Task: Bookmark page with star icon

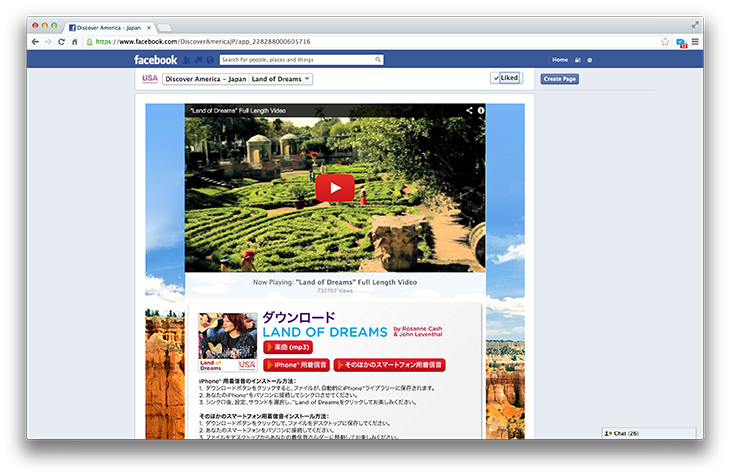Action: tap(665, 42)
